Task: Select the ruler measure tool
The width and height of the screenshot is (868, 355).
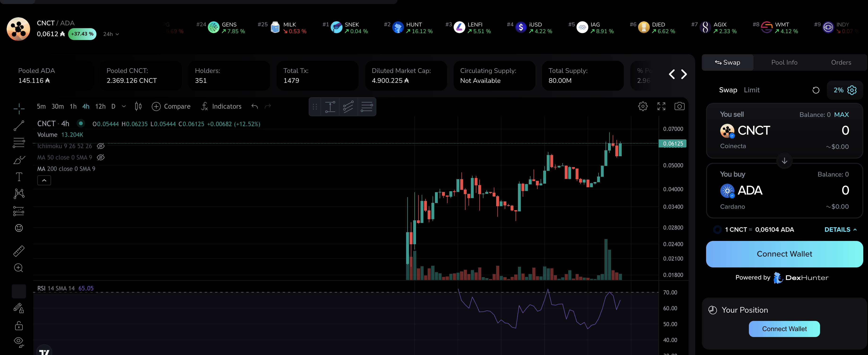Action: coord(19,251)
